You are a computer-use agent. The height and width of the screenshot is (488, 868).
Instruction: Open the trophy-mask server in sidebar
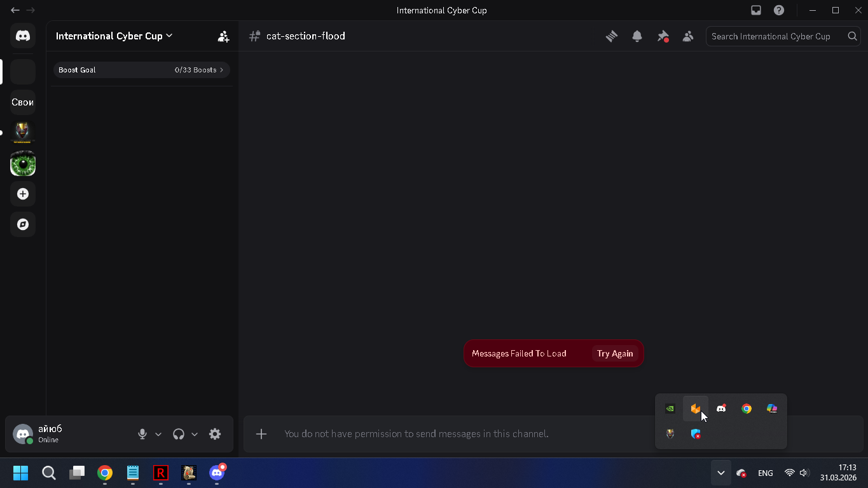(x=23, y=133)
